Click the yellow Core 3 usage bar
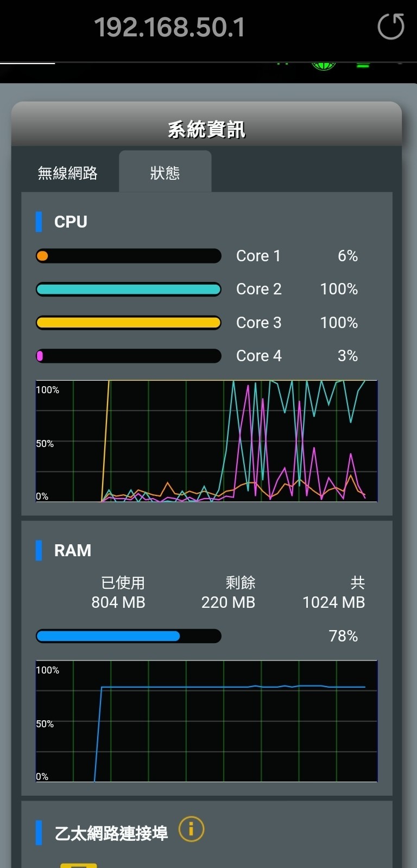The image size is (417, 868). 129,323
